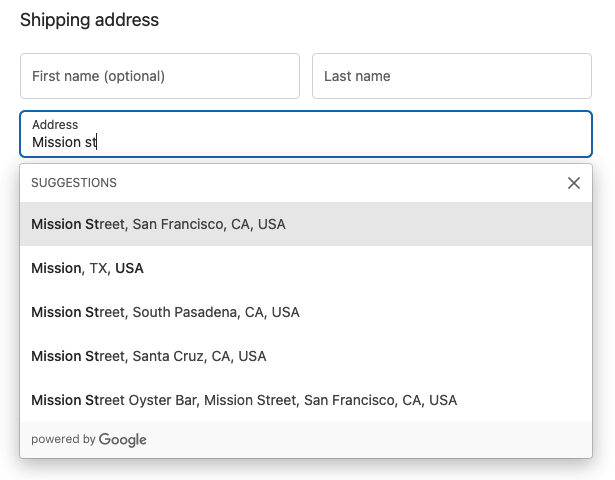Viewport: 615px width, 480px height.
Task: Choose Mission Street Oyster Bar suggestion
Action: [306, 400]
